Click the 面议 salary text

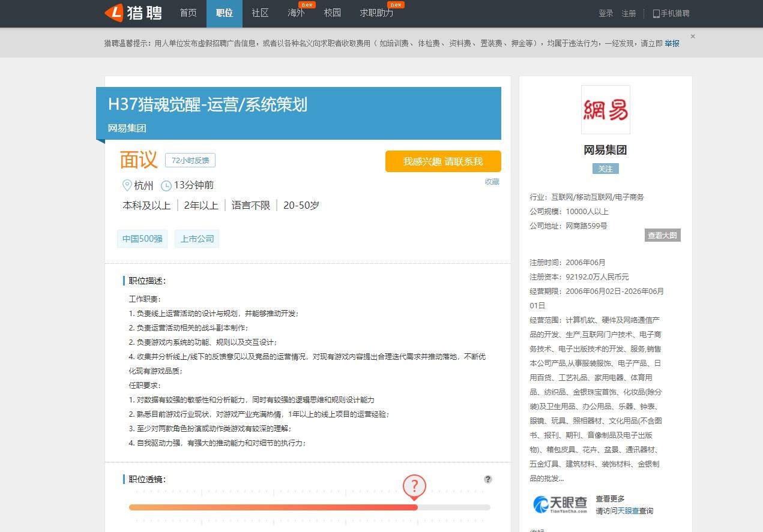click(139, 160)
